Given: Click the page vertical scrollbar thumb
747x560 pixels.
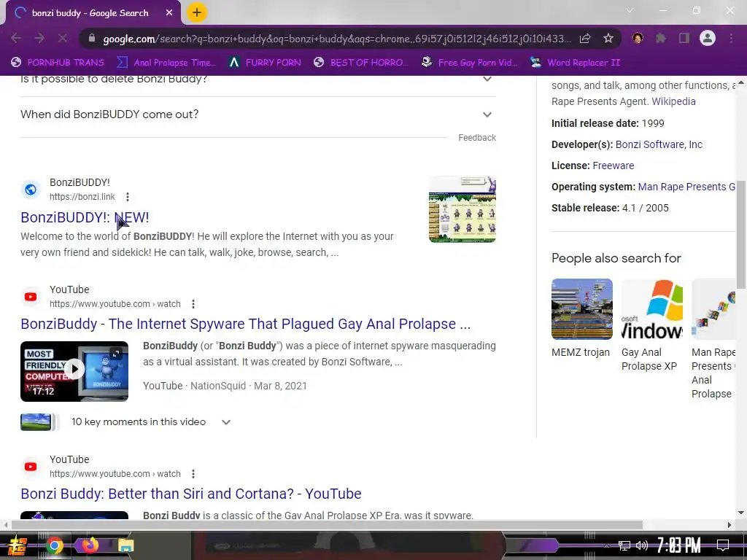Looking at the screenshot, I should (x=741, y=234).
